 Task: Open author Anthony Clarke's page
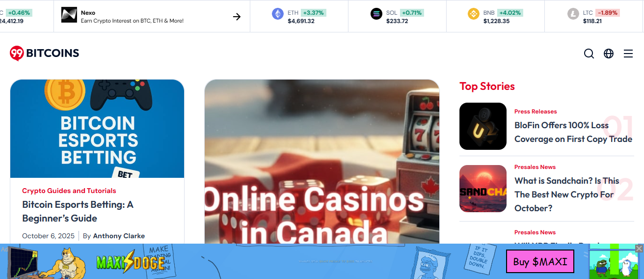tap(119, 236)
